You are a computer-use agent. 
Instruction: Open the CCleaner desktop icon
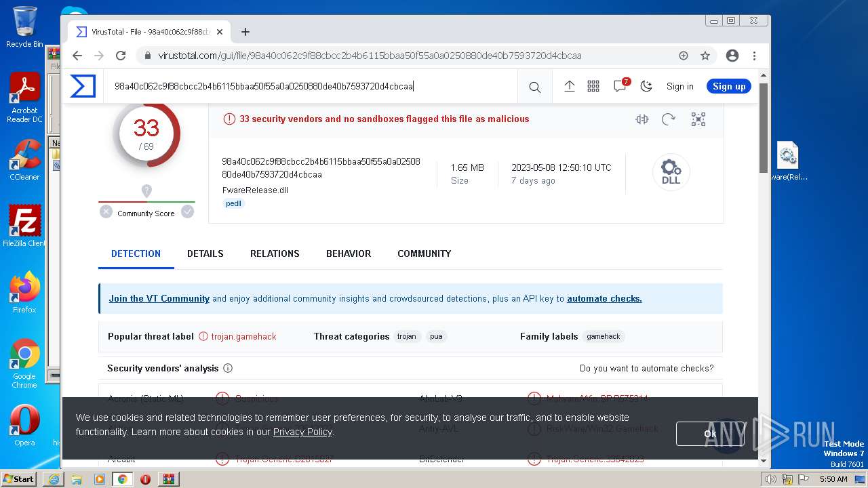pyautogui.click(x=24, y=160)
